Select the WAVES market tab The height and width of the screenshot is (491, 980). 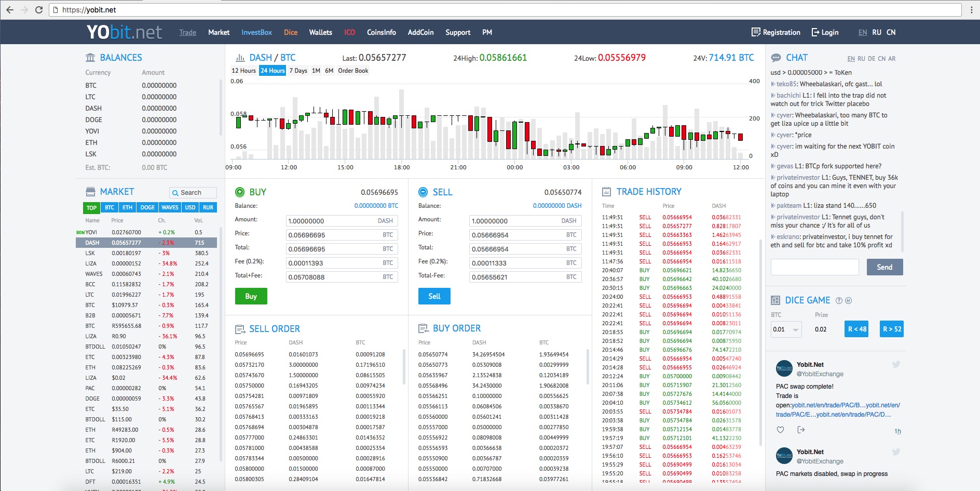(170, 207)
